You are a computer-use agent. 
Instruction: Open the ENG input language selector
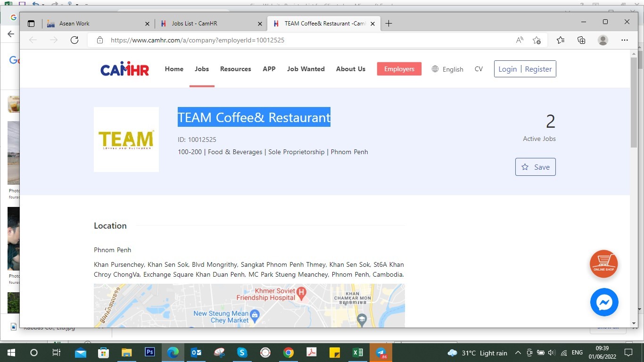577,353
